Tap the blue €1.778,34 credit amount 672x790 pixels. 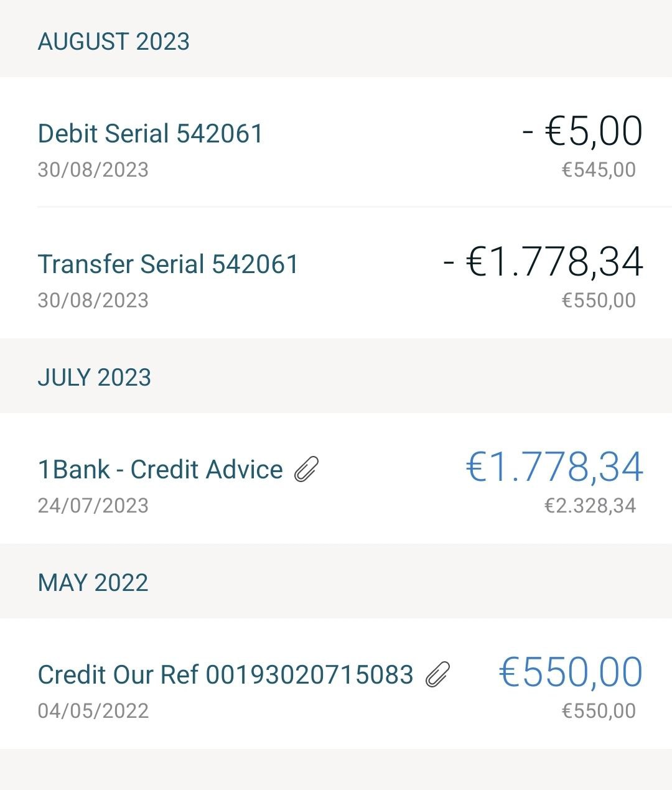click(554, 467)
